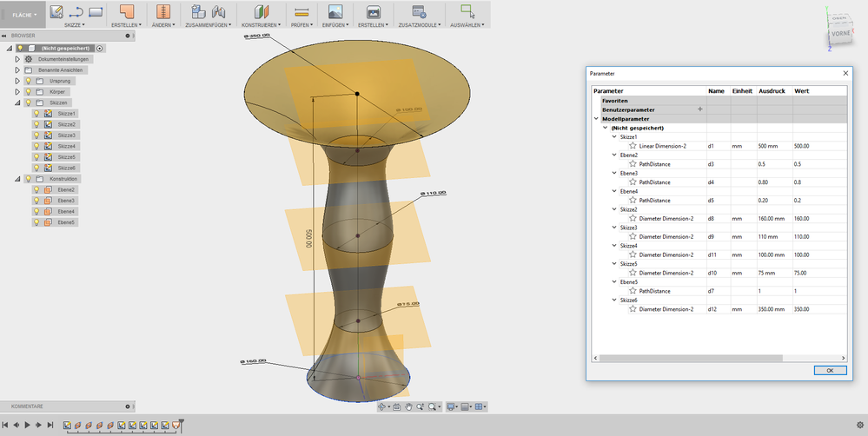The width and height of the screenshot is (868, 436).
Task: Click the horizontal scrollbar in Parameter dialog
Action: (x=691, y=358)
